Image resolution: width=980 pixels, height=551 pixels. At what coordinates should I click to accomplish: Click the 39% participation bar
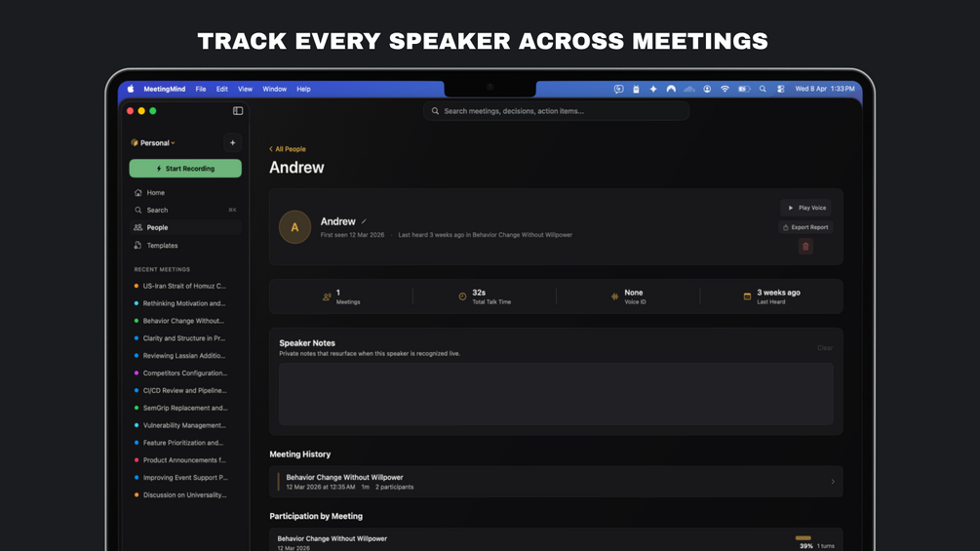[x=804, y=538]
